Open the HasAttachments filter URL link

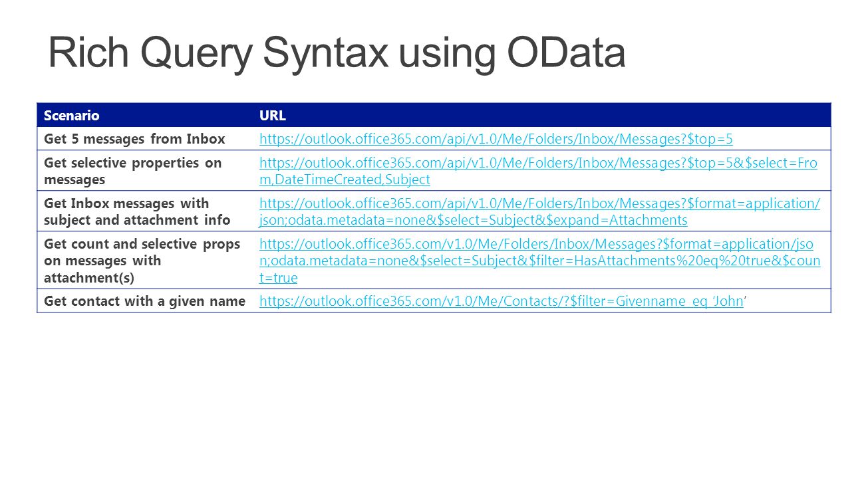pos(539,261)
